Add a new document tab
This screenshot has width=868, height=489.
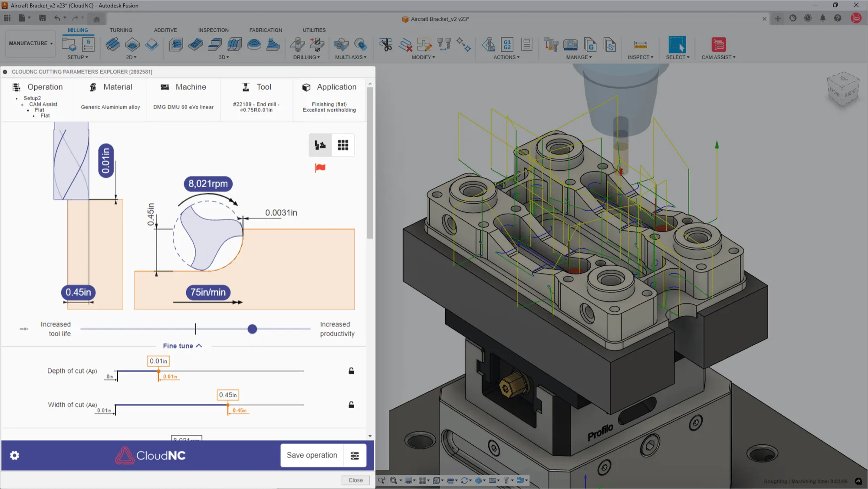(777, 19)
